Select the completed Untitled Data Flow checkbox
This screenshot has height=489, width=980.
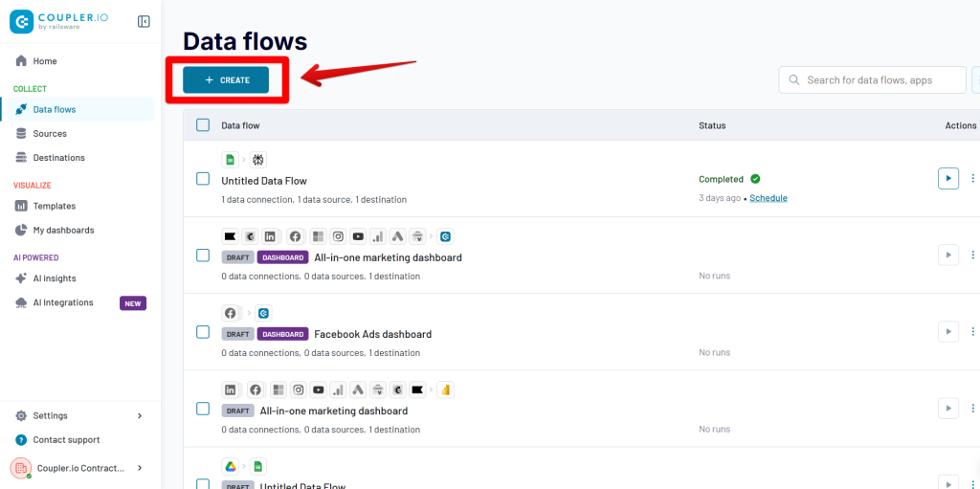pos(203,179)
